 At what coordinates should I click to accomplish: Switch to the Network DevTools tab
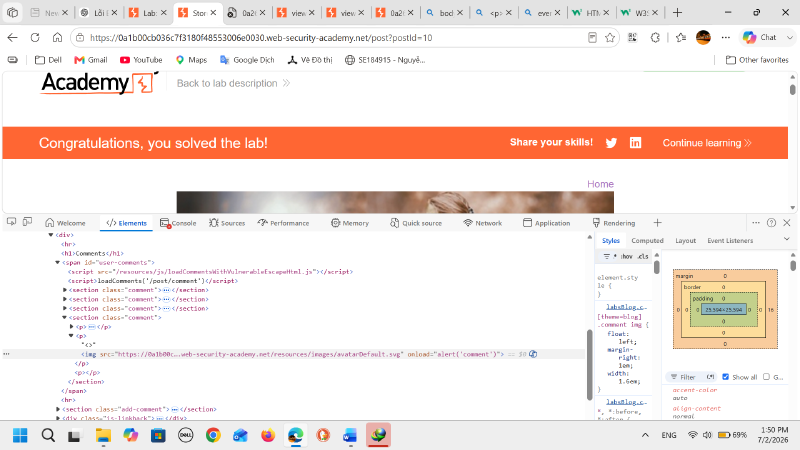point(483,223)
